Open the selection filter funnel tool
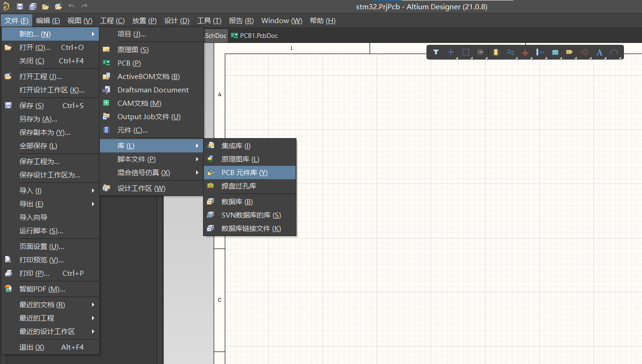This screenshot has width=642, height=364. (436, 52)
